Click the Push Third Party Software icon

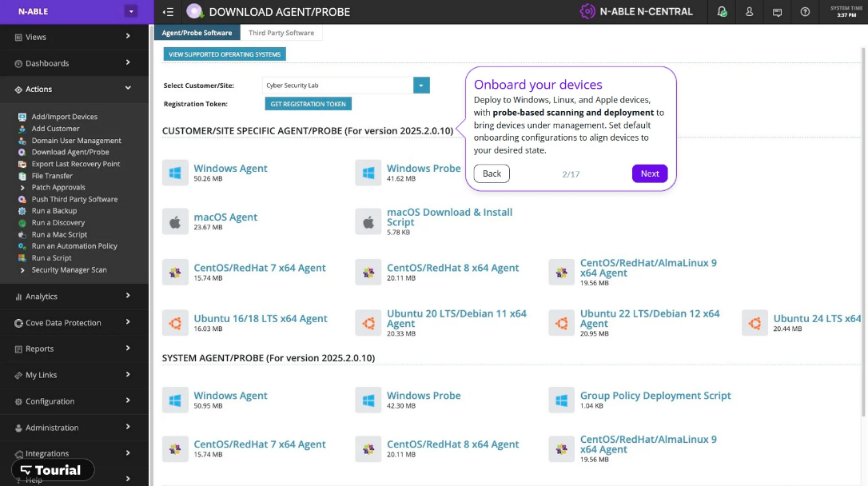[x=22, y=199]
